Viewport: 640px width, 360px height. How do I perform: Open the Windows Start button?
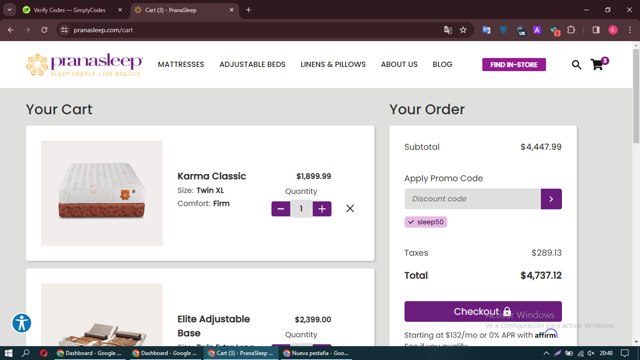pyautogui.click(x=8, y=353)
